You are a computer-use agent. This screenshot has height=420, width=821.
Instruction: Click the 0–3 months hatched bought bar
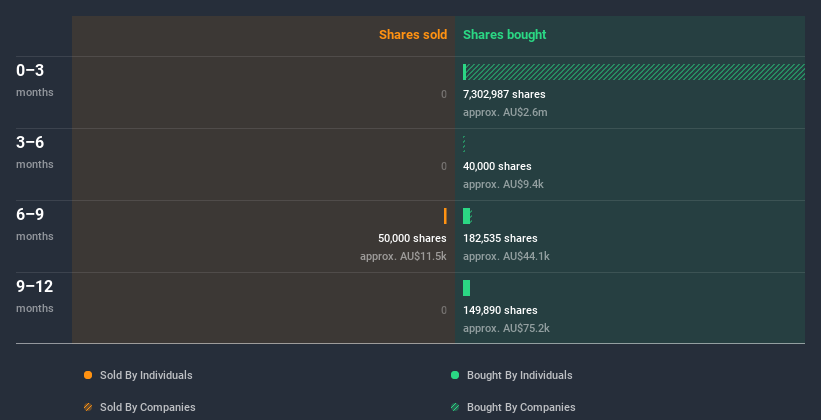click(x=636, y=72)
